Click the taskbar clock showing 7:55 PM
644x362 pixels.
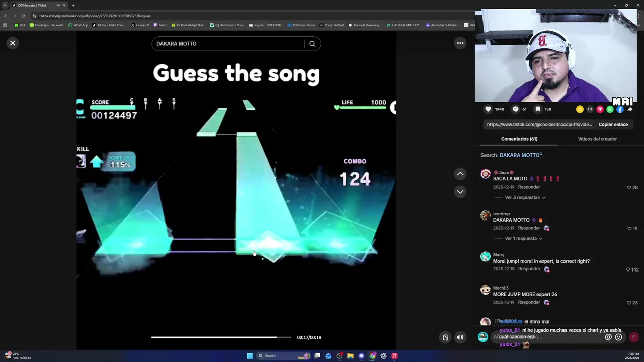coord(632,356)
